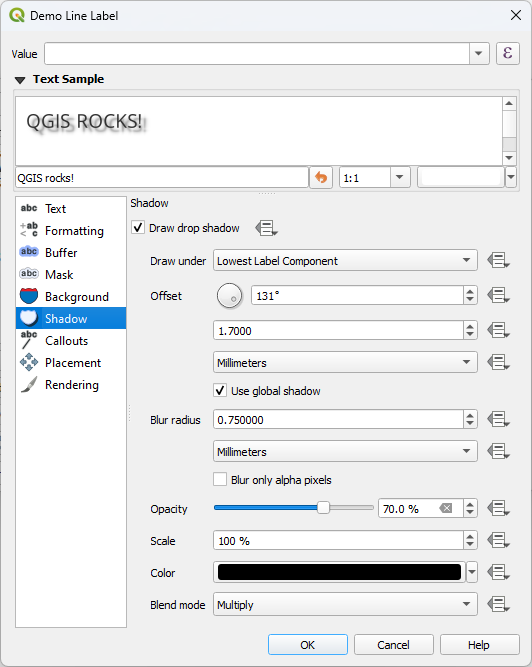Open the Draw under dropdown
The image size is (532, 667).
(345, 260)
